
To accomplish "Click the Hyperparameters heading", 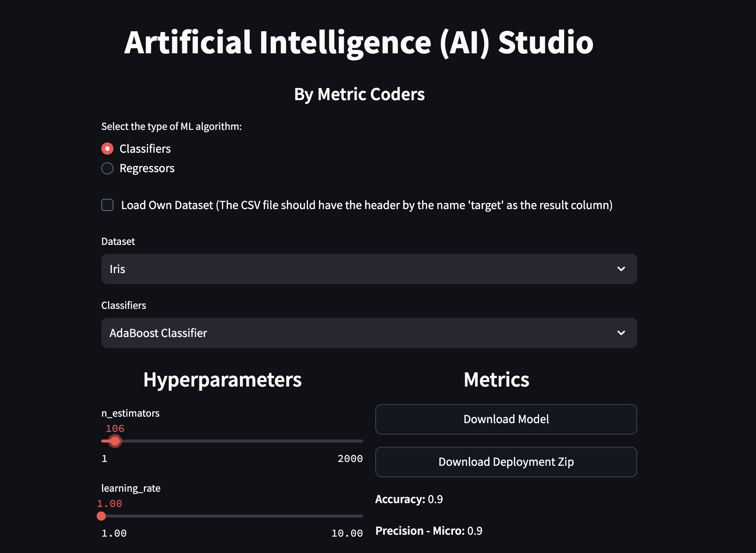I will click(222, 380).
